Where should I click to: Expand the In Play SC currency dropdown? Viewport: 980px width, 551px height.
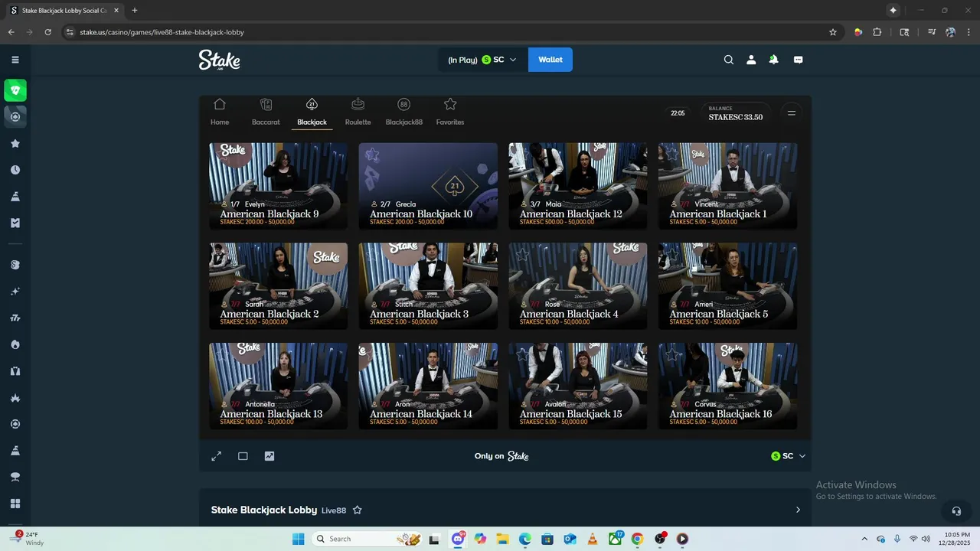(483, 60)
